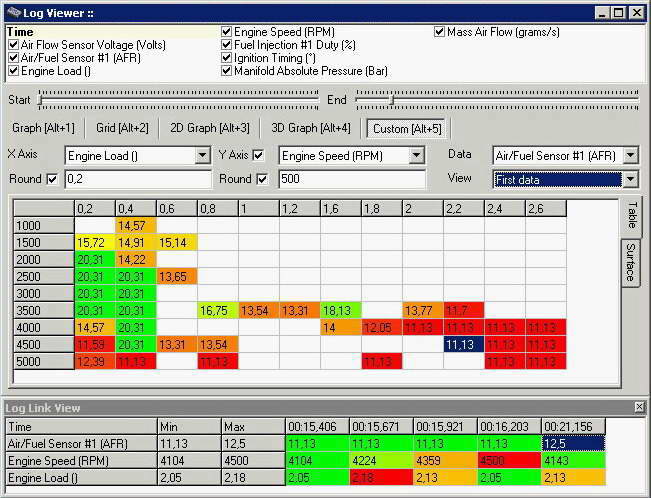Expand the Y Axis Engine Speed dropdown

click(x=416, y=155)
